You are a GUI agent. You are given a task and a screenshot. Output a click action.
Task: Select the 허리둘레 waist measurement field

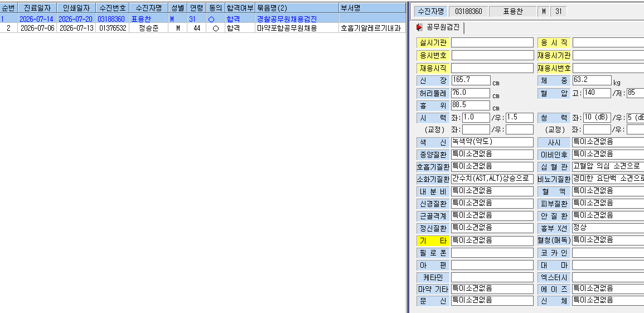pos(471,93)
